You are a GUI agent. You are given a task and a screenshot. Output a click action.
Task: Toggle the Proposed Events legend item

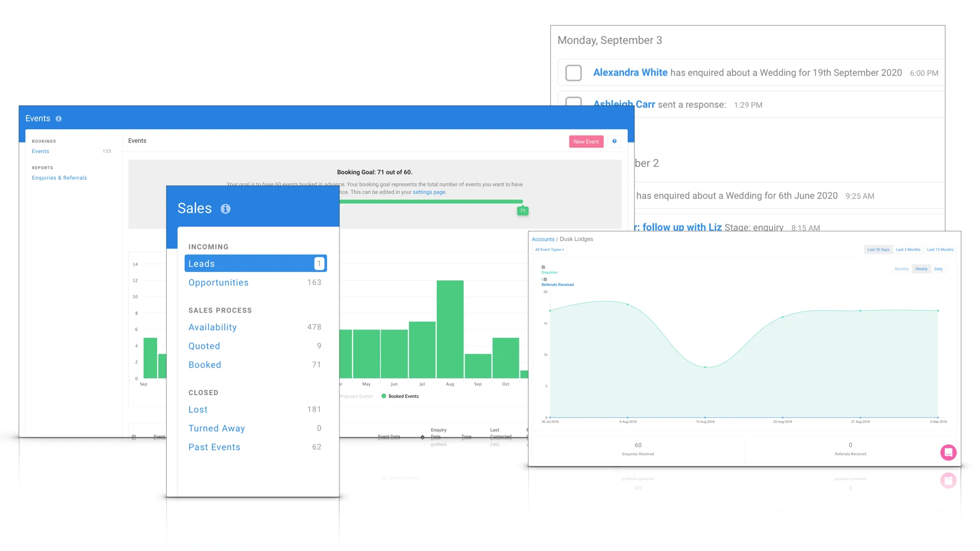tap(356, 396)
